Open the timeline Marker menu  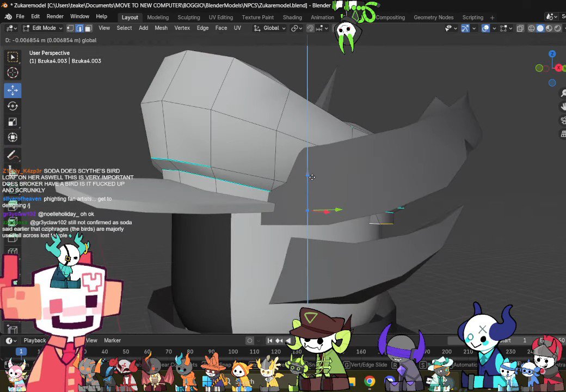(112, 340)
